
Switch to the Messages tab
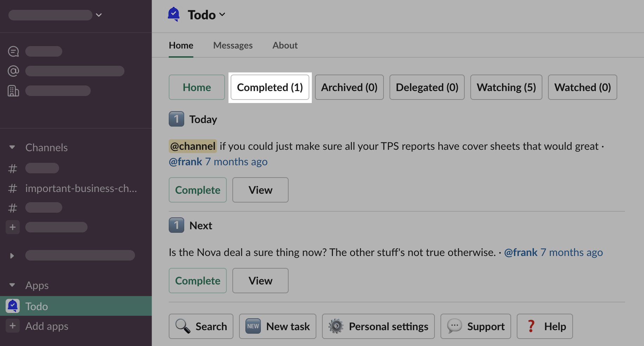click(233, 45)
